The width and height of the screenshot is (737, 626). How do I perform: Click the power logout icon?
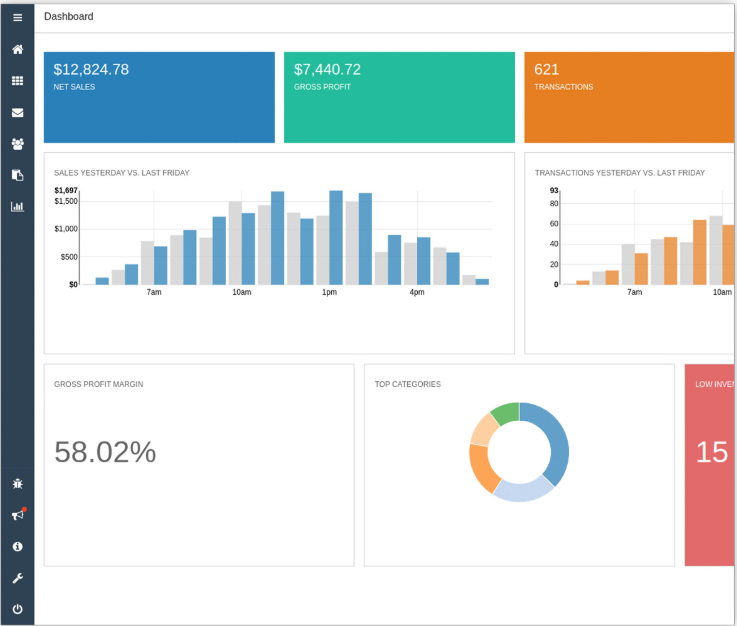point(17,610)
